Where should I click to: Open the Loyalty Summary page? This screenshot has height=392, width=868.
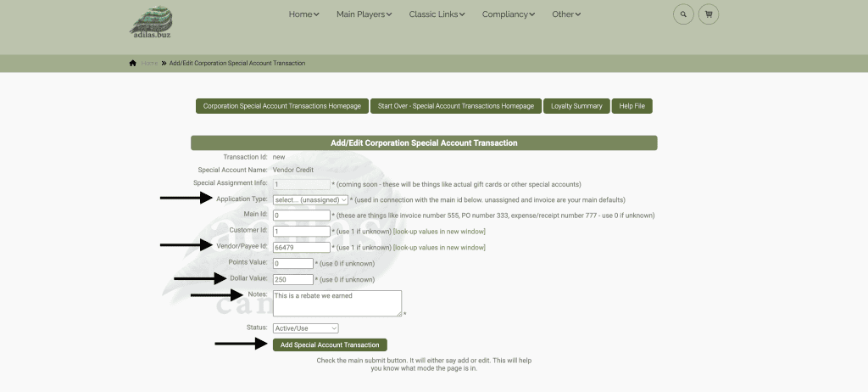[x=576, y=106]
